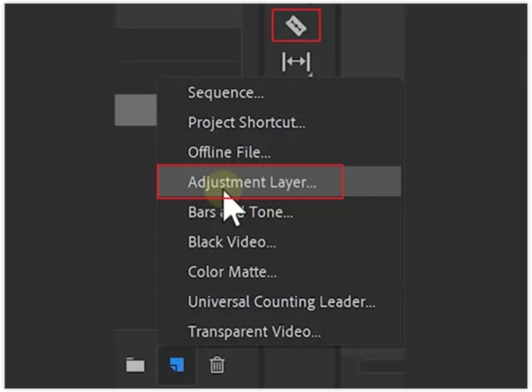This screenshot has width=532, height=392.
Task: Select Bars and Tone... option
Action: point(241,212)
